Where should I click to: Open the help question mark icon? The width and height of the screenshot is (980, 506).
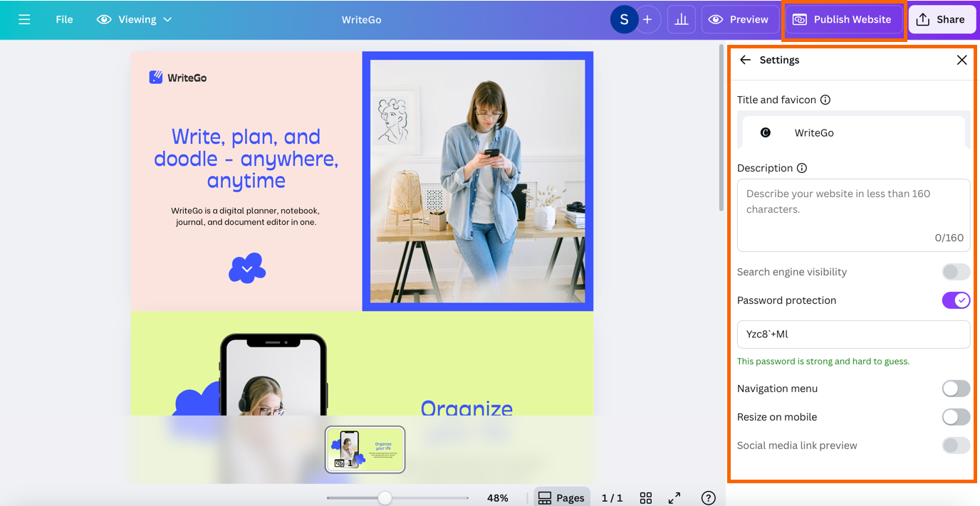click(708, 497)
